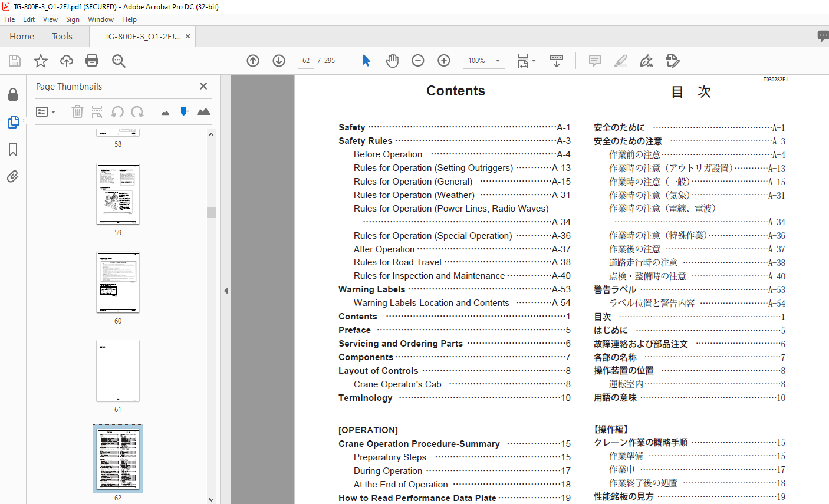Reduce thumbnail size with small mountain icon
Screen dimensions: 829x504
tap(165, 112)
